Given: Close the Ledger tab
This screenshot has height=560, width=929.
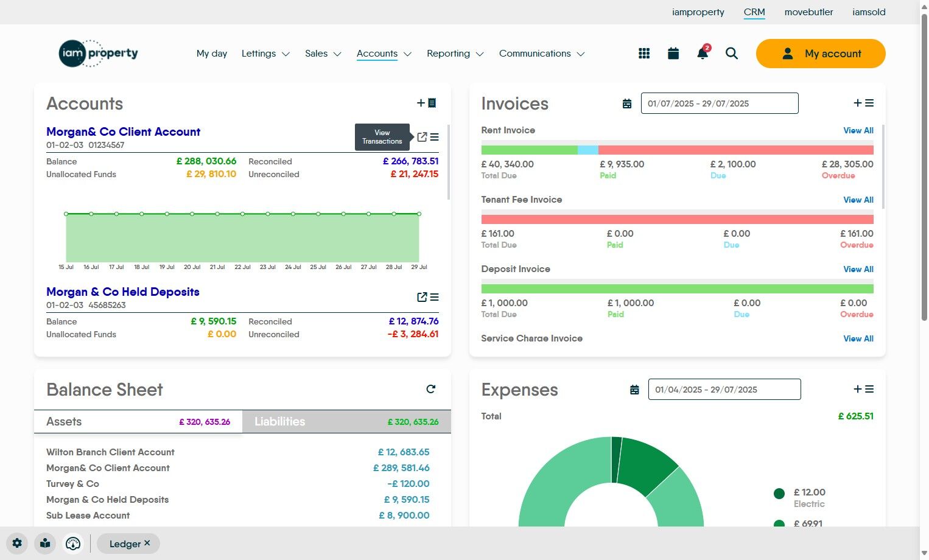Looking at the screenshot, I should tap(147, 543).
